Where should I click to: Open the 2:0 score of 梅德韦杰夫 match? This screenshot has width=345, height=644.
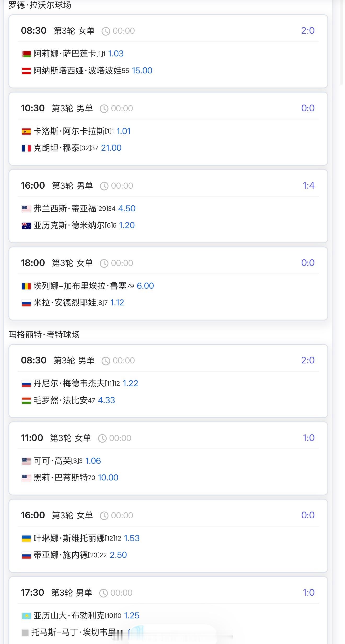pyautogui.click(x=308, y=360)
